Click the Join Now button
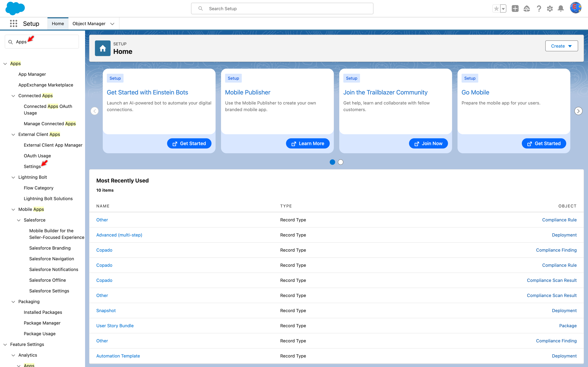Viewport: 588px width, 367px height. pos(428,143)
